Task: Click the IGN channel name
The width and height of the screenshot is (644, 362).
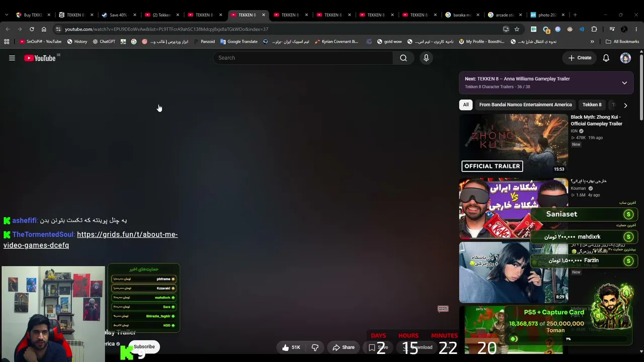Action: (574, 131)
